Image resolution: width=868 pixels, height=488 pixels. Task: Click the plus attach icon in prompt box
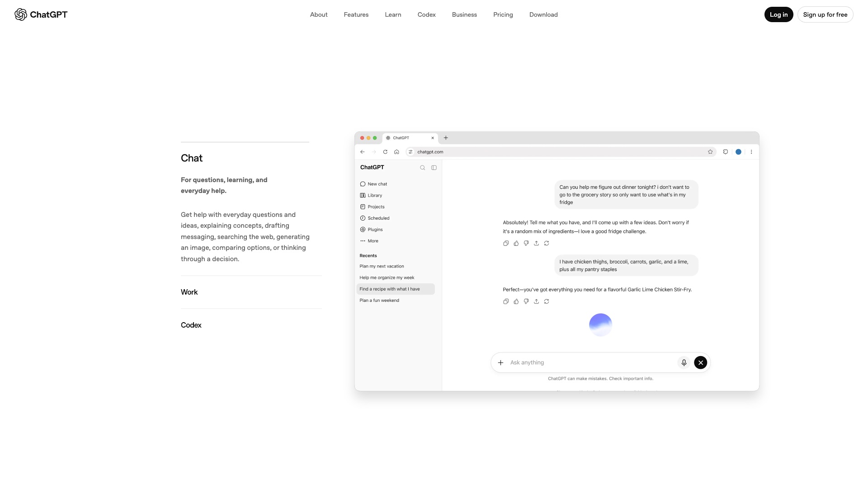(x=500, y=362)
